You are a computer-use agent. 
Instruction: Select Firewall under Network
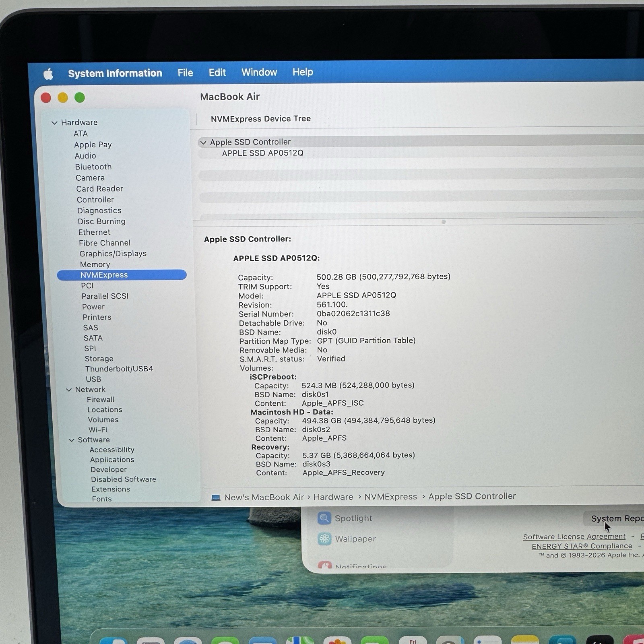coord(101,400)
